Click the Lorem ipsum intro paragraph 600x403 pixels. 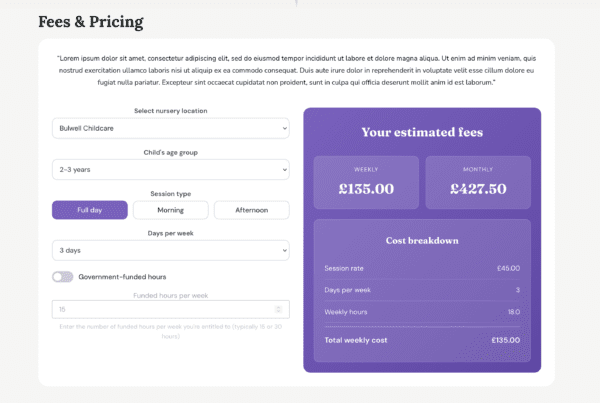click(296, 70)
